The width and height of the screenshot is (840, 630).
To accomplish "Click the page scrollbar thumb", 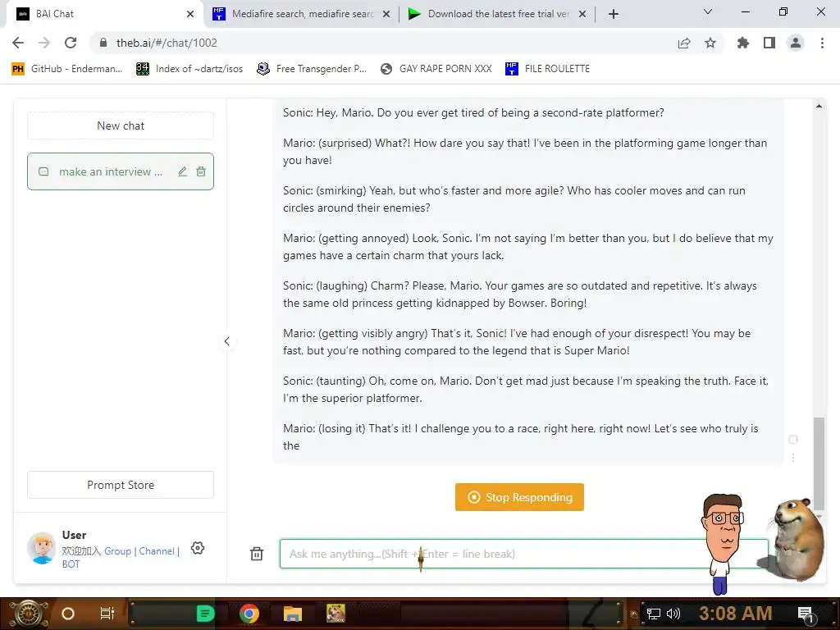I will tap(819, 463).
